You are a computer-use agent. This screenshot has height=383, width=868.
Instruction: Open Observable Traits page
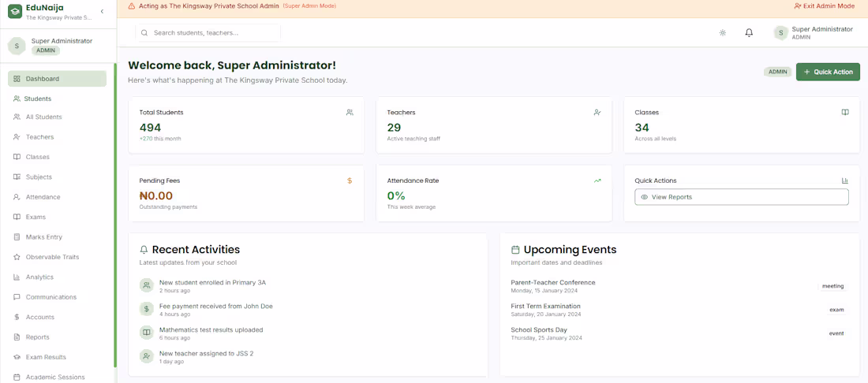(x=57, y=257)
